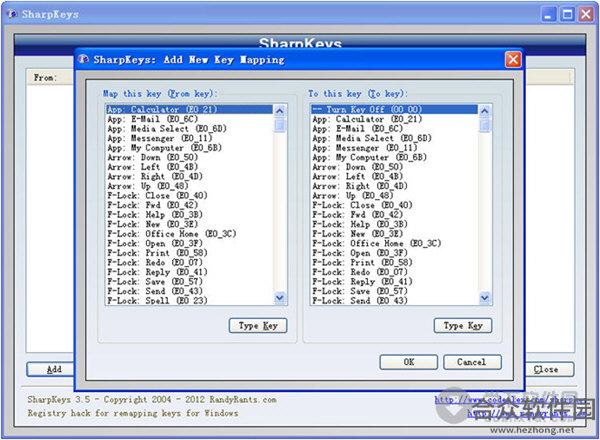Image resolution: width=600 pixels, height=440 pixels.
Task: Select F-Lock: Redo in To key list
Action: point(395,272)
